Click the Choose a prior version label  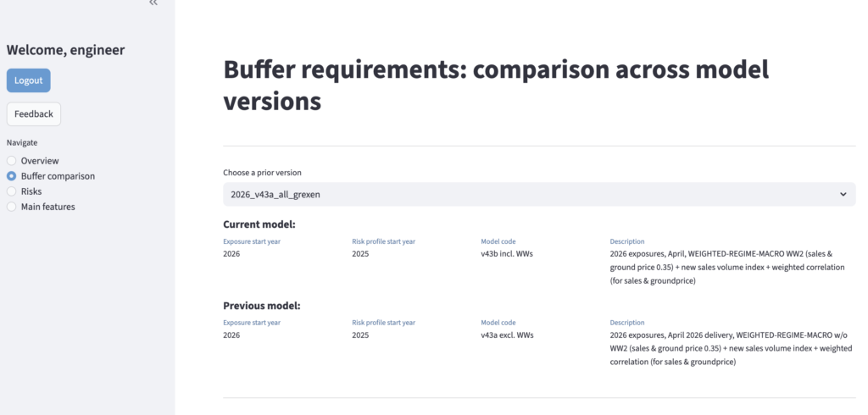[x=262, y=172]
